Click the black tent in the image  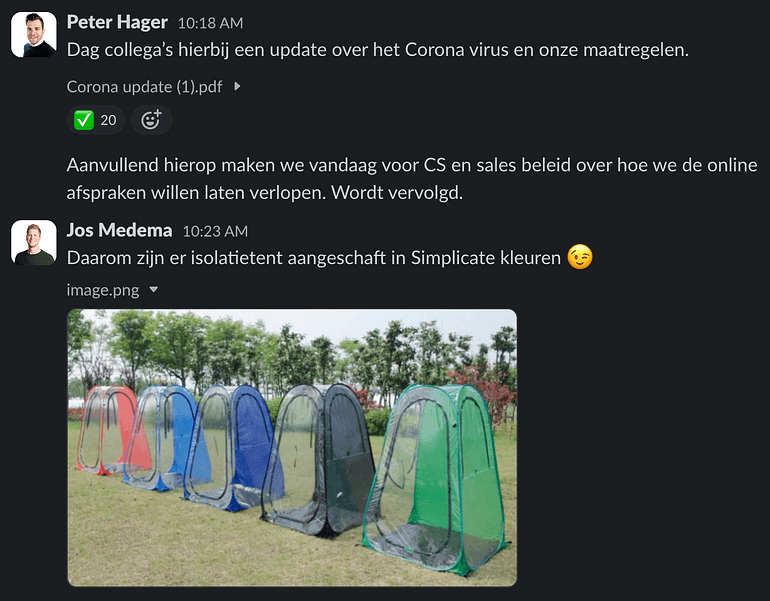coord(319,460)
